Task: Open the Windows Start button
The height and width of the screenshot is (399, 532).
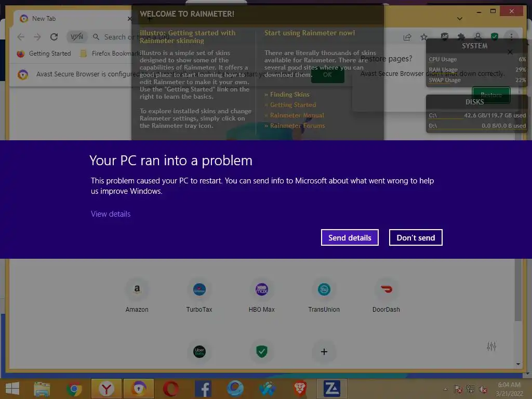Action: tap(12, 389)
